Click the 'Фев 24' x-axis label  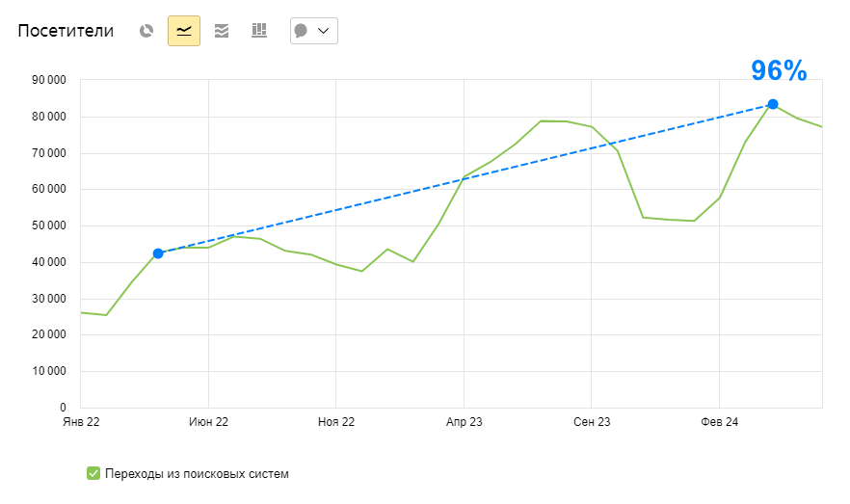[x=719, y=422]
